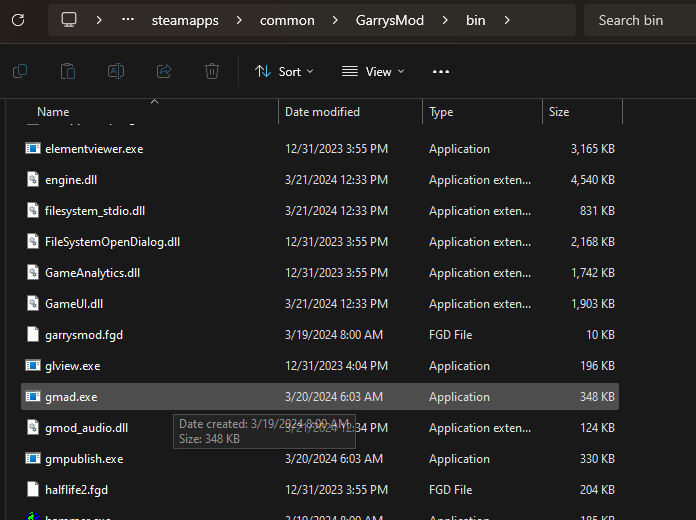The height and width of the screenshot is (520, 696).
Task: Click the This PC monitor icon
Action: pyautogui.click(x=69, y=20)
